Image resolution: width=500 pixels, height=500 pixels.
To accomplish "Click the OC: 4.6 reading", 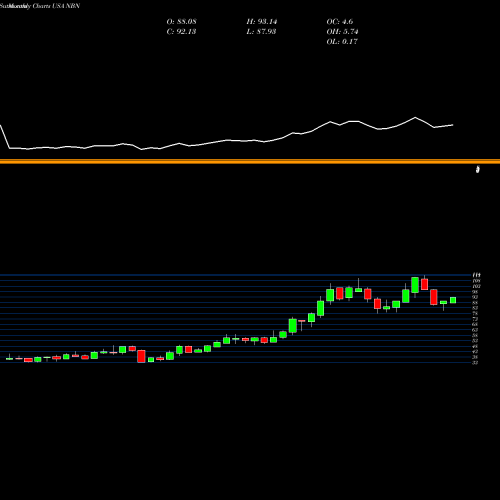I will tap(340, 22).
